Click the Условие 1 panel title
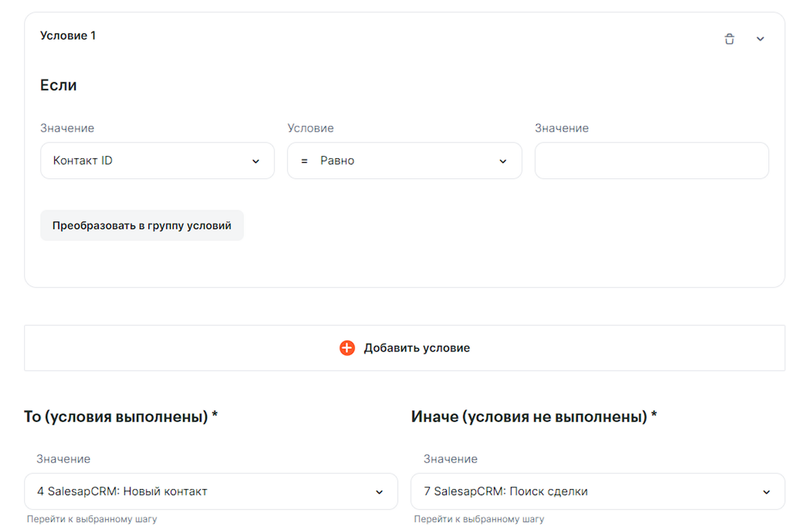The width and height of the screenshot is (796, 532). click(68, 36)
